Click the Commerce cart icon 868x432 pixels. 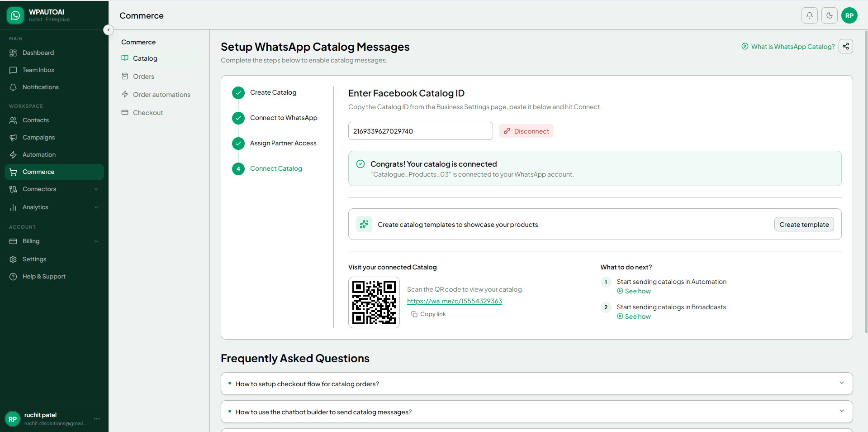(x=13, y=172)
